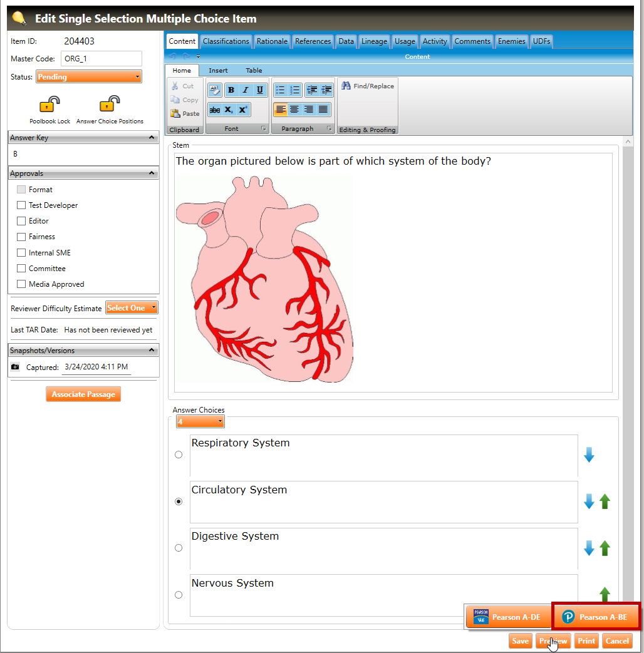
Task: Move Respiratory System answer down
Action: point(589,455)
